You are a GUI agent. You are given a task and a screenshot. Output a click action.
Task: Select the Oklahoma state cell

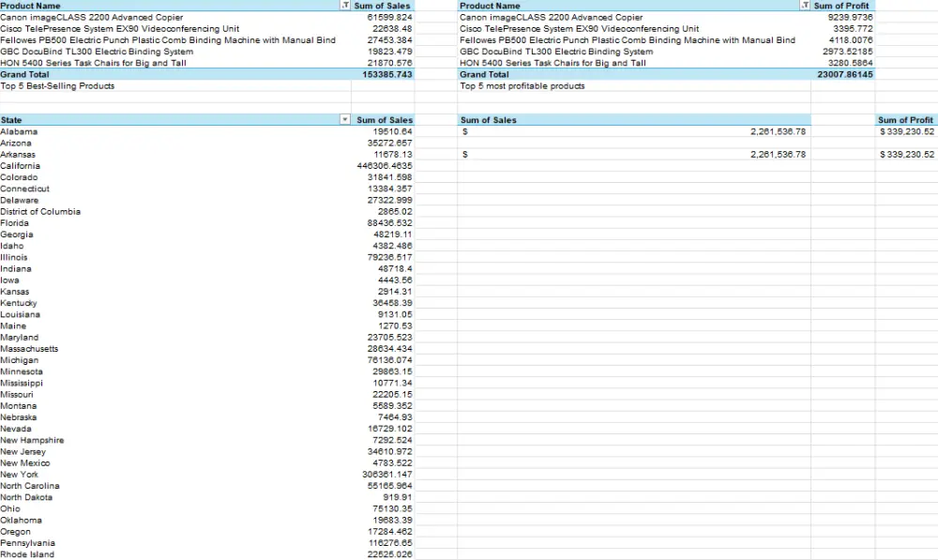coord(21,520)
